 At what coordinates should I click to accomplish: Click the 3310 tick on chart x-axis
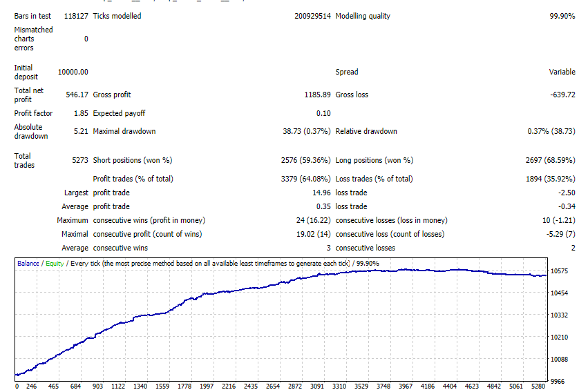pyautogui.click(x=339, y=386)
